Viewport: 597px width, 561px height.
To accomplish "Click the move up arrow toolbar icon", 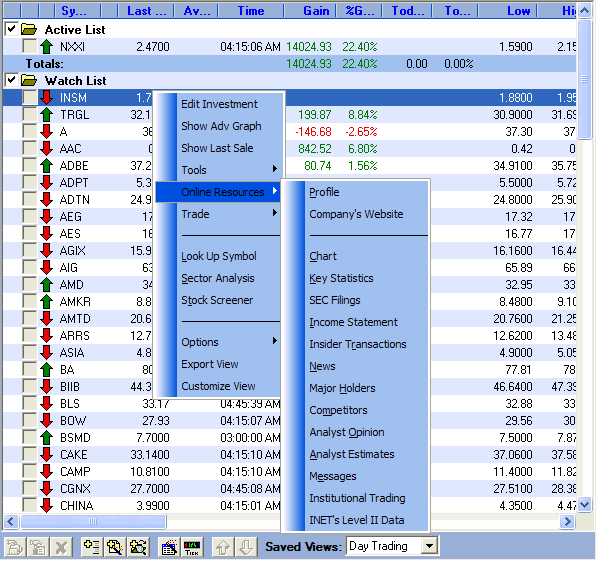I will (222, 548).
